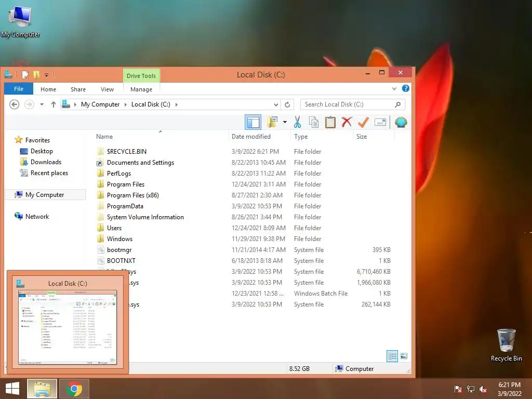The width and height of the screenshot is (532, 399).
Task: Click the teal shell icon in toolbar
Action: tap(401, 122)
